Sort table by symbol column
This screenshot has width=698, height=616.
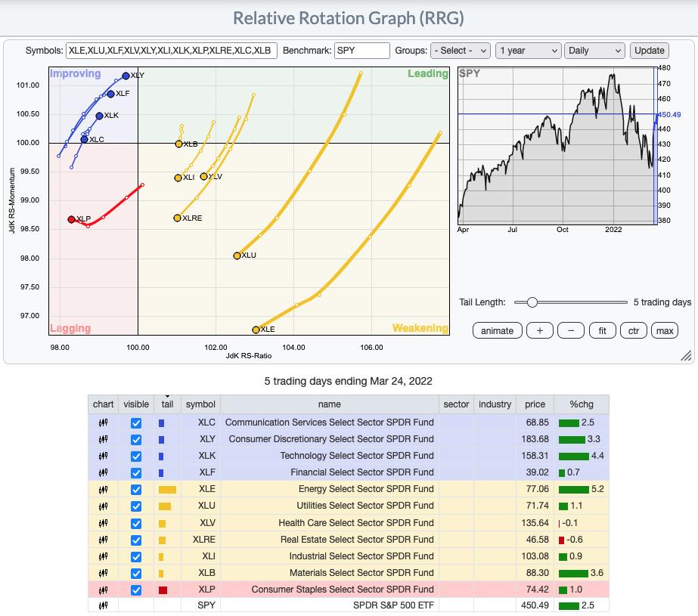(x=200, y=404)
